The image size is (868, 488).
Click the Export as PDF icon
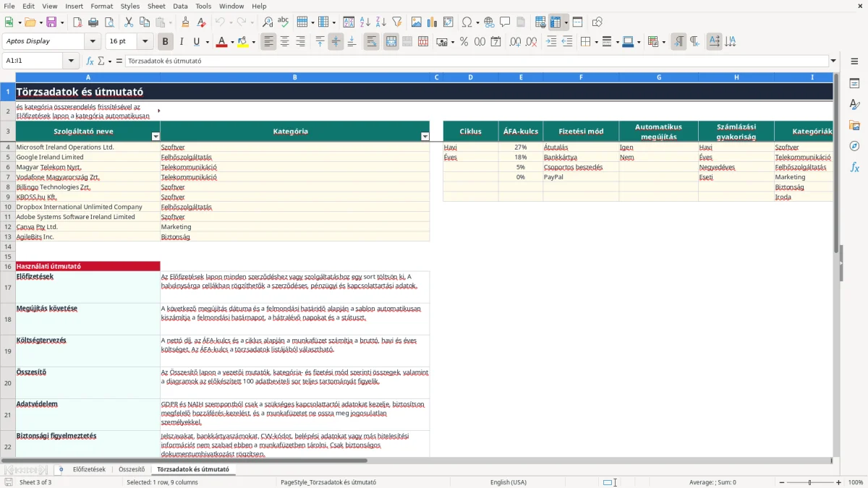pyautogui.click(x=77, y=22)
